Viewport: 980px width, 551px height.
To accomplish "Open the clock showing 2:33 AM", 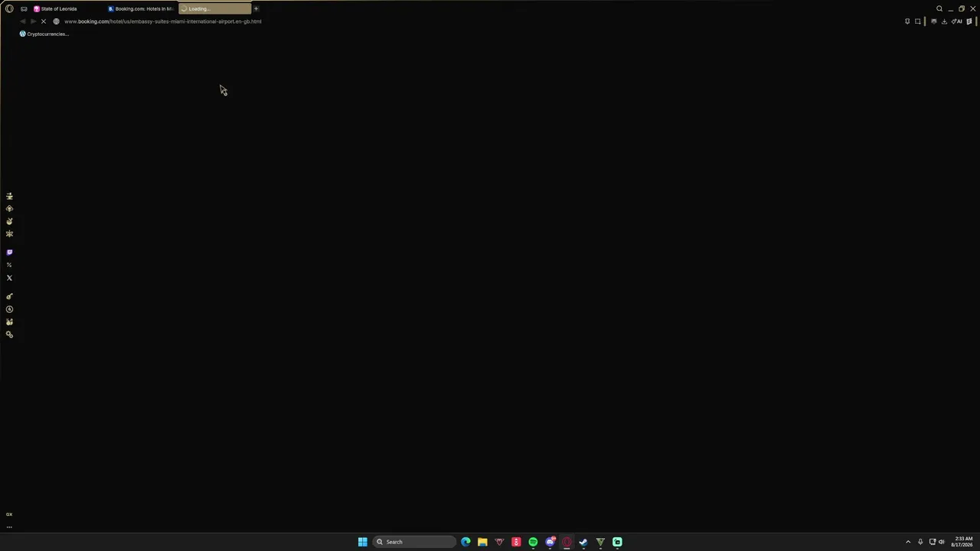I will pos(962,542).
